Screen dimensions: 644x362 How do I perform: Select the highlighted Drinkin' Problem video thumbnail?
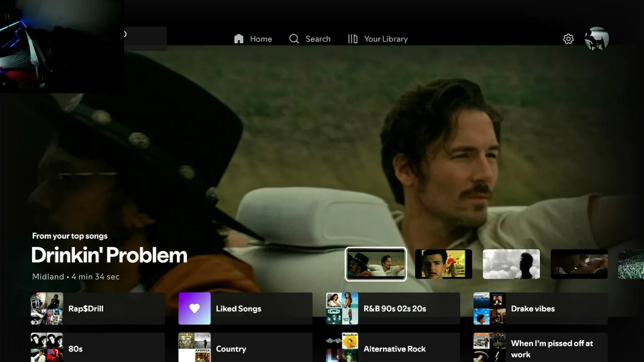(x=376, y=264)
